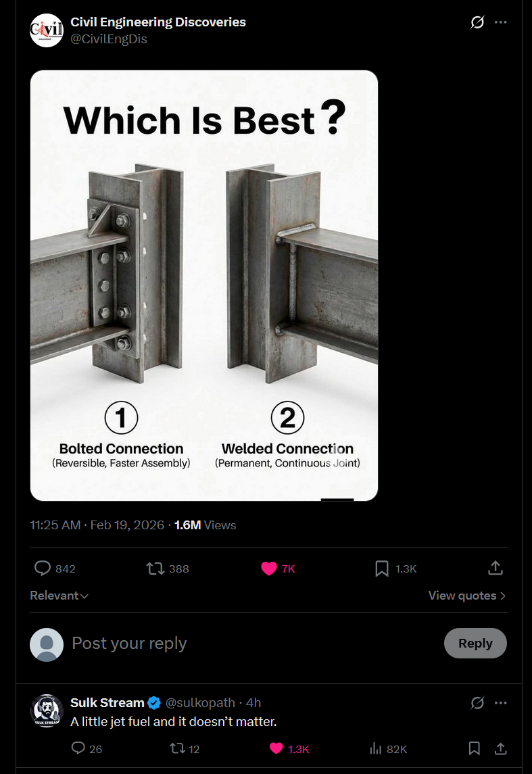
Task: View analytics for Sulk Stream's reply
Action: pyautogui.click(x=376, y=748)
